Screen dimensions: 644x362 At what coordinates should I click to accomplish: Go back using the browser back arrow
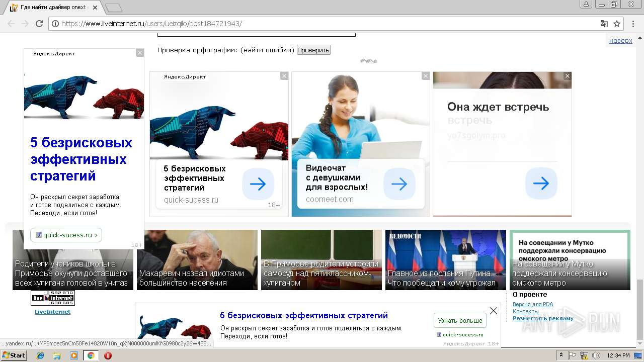pyautogui.click(x=11, y=24)
